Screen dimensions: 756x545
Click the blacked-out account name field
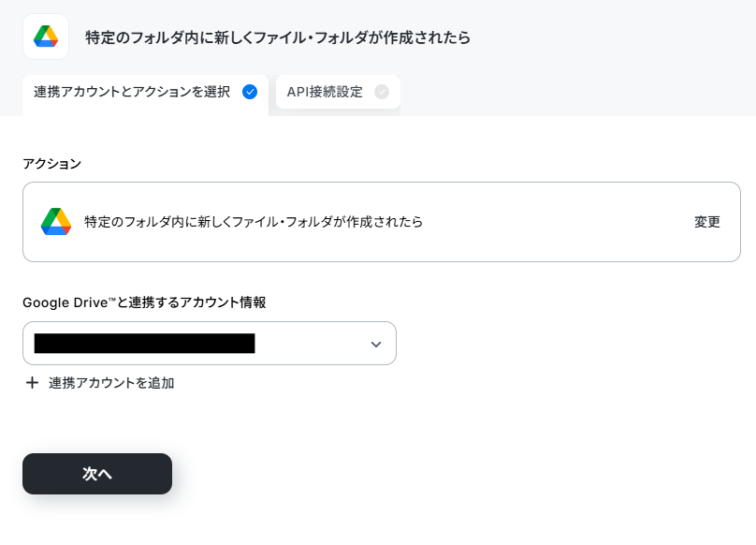[x=145, y=344]
